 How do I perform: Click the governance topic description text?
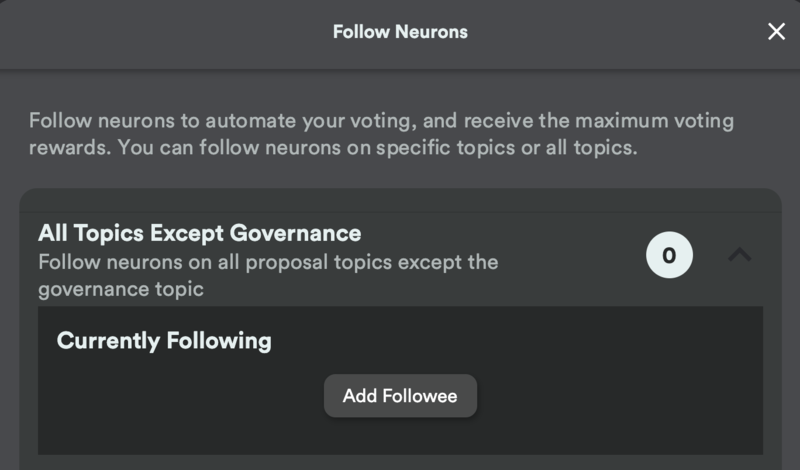(268, 275)
